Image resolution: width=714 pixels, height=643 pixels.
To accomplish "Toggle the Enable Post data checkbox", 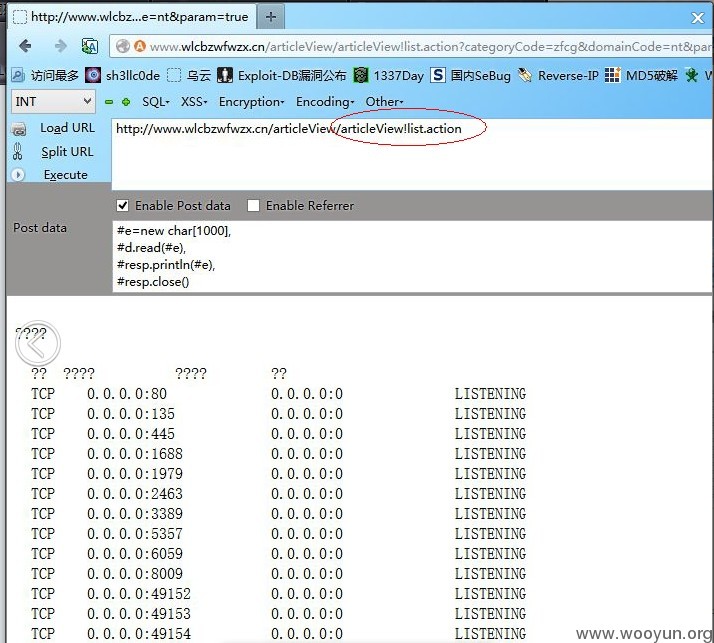I will pos(122,206).
